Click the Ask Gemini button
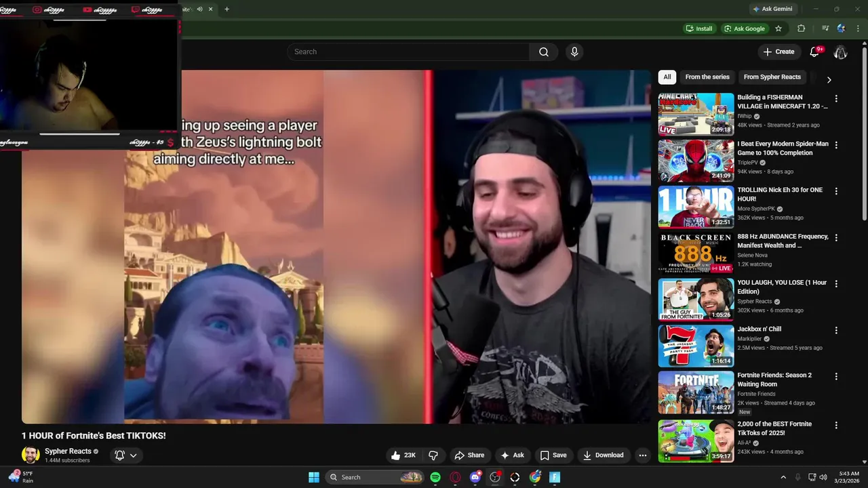This screenshot has height=488, width=868. pyautogui.click(x=772, y=9)
